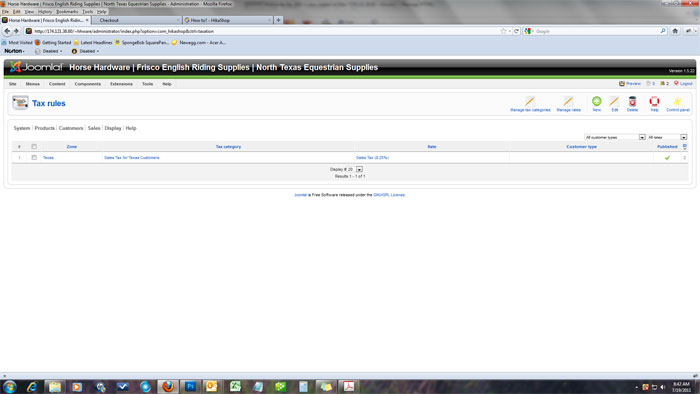
Task: Open Firefox Bookmarks menu
Action: click(x=67, y=12)
